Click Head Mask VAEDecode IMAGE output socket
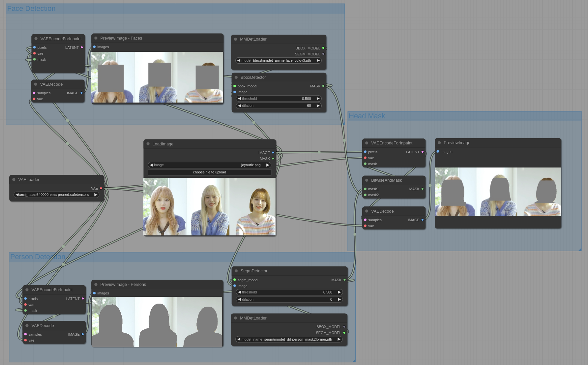This screenshot has width=588, height=365. 423,220
